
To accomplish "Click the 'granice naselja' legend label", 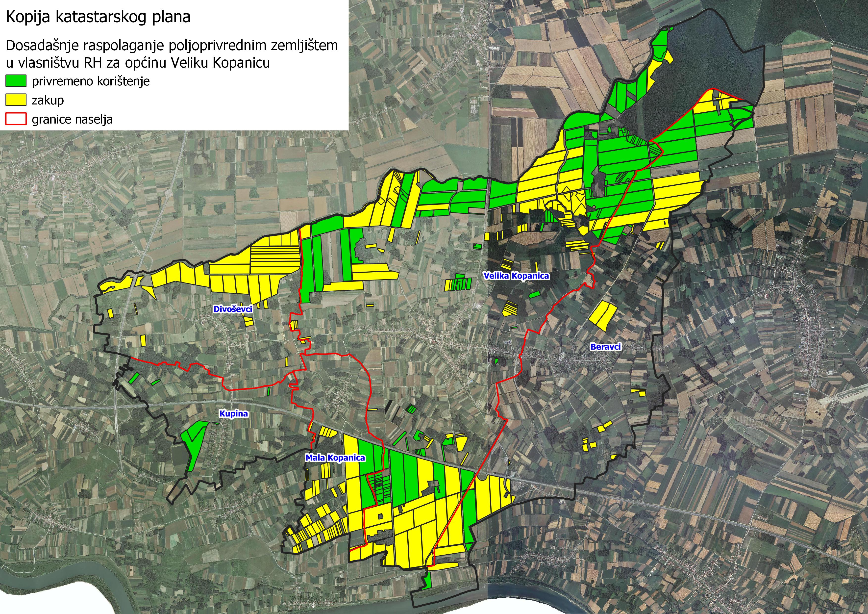I will (x=72, y=120).
